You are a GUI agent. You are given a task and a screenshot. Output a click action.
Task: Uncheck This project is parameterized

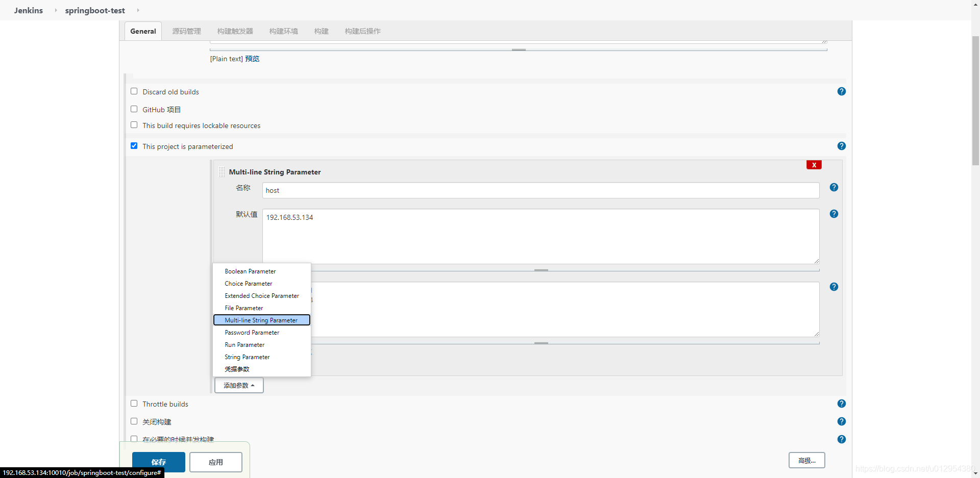tap(134, 146)
